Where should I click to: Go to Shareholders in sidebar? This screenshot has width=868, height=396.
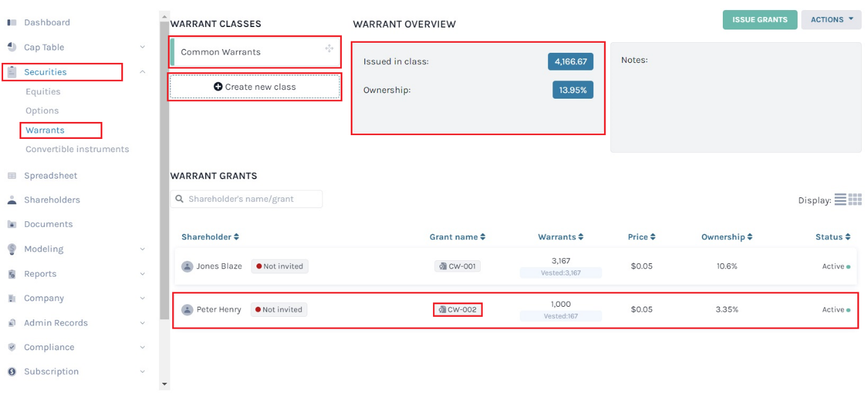pos(52,200)
